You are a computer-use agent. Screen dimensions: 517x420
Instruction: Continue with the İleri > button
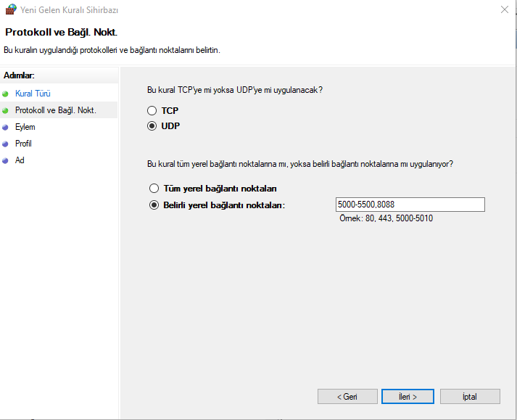coord(408,397)
